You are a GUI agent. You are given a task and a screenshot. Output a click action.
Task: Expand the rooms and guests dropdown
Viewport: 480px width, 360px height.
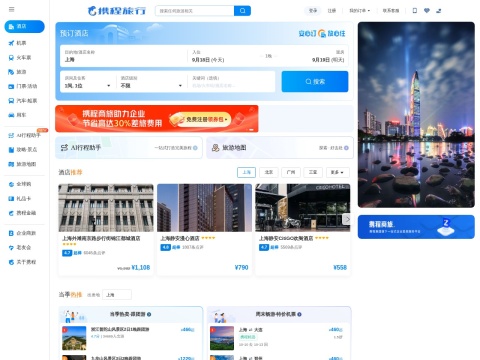click(x=87, y=82)
